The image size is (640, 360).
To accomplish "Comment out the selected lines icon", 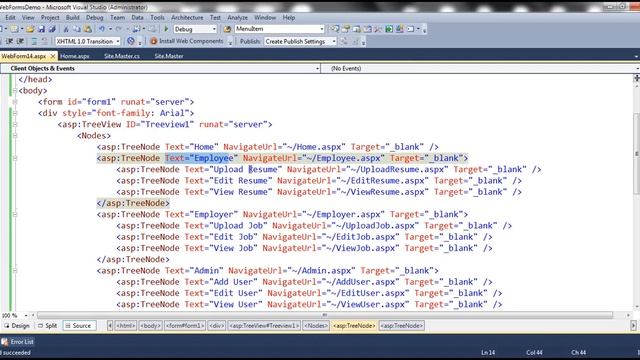I will [x=34, y=41].
